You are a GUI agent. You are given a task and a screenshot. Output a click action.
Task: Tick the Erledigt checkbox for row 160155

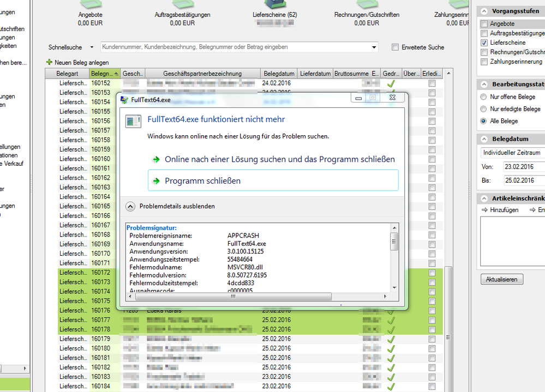432,112
